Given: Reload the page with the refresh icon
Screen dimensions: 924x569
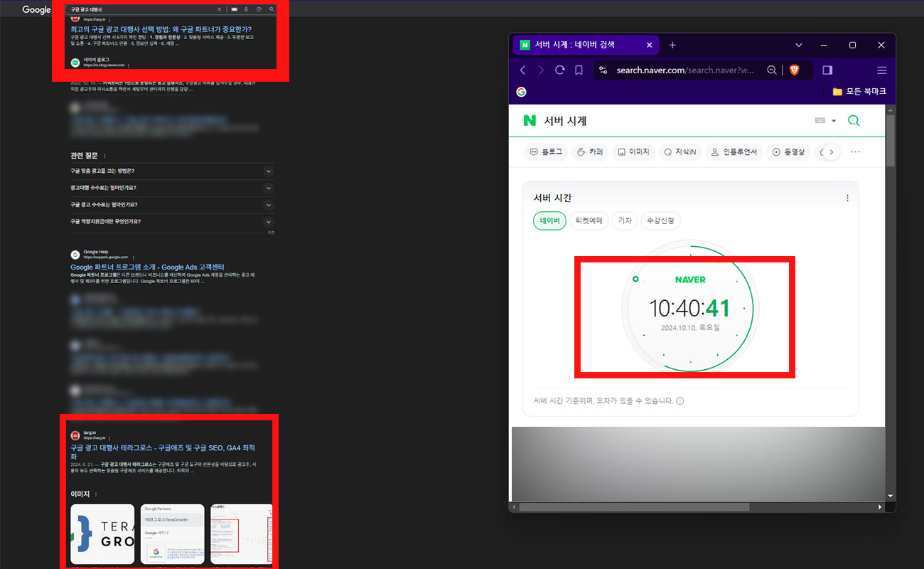Looking at the screenshot, I should pyautogui.click(x=559, y=70).
